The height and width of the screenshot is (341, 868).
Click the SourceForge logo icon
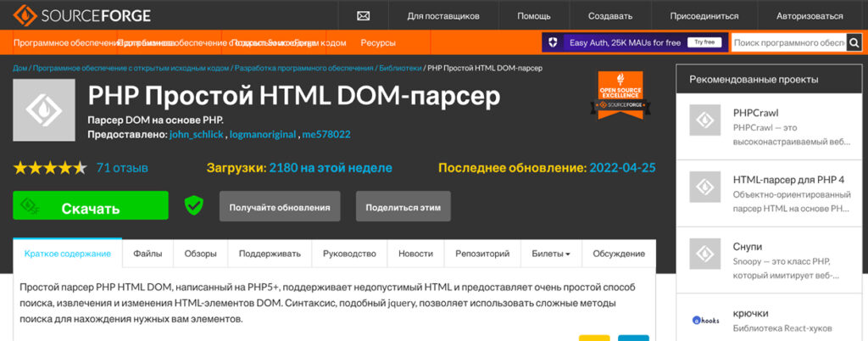[x=23, y=15]
